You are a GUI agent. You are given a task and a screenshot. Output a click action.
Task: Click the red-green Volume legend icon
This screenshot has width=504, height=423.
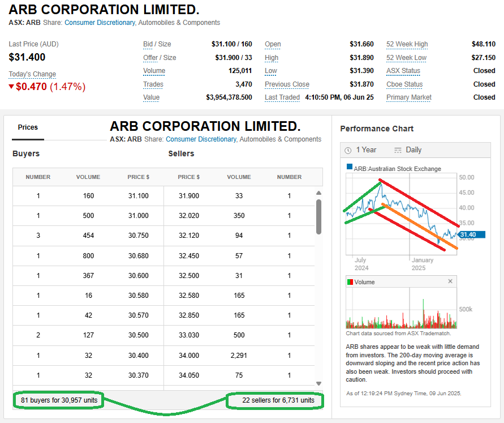(350, 282)
